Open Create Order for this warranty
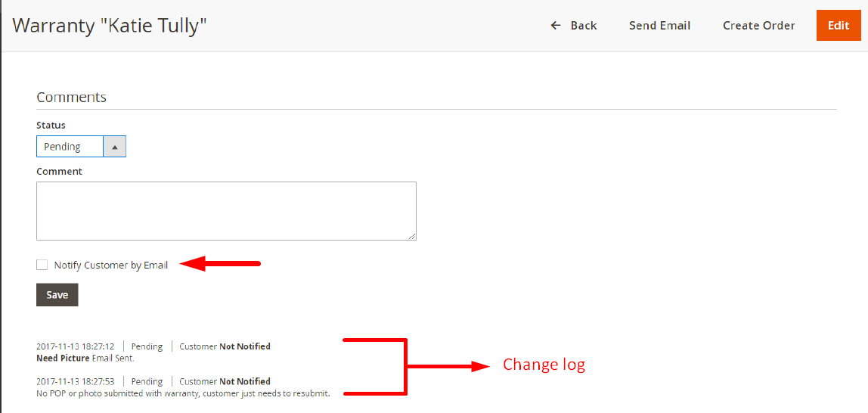 coord(758,26)
